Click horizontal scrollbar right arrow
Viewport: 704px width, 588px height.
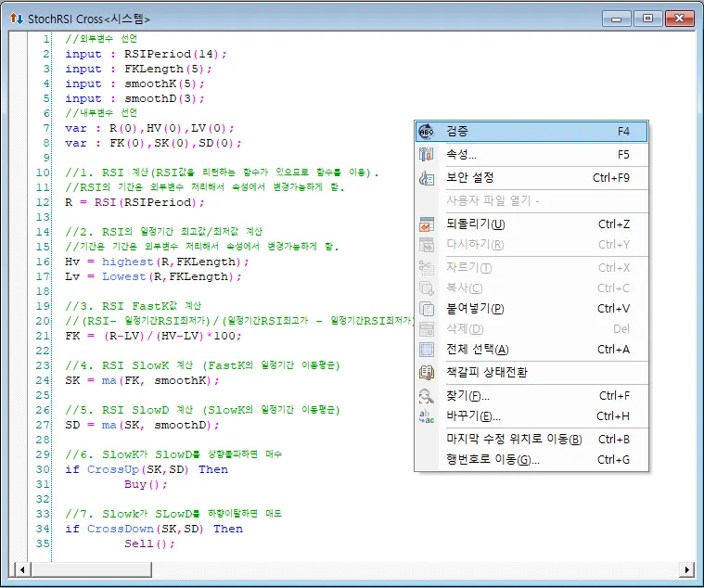pyautogui.click(x=686, y=570)
